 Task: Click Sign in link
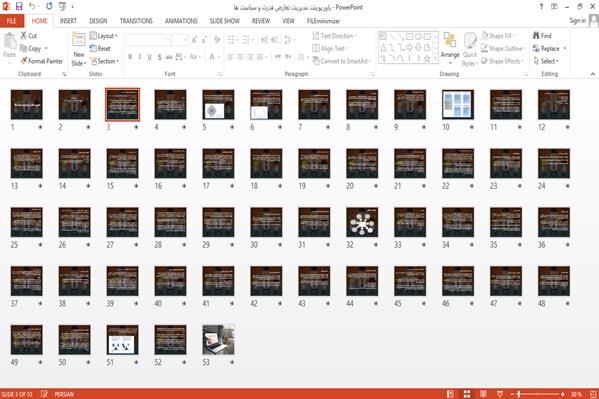(577, 21)
